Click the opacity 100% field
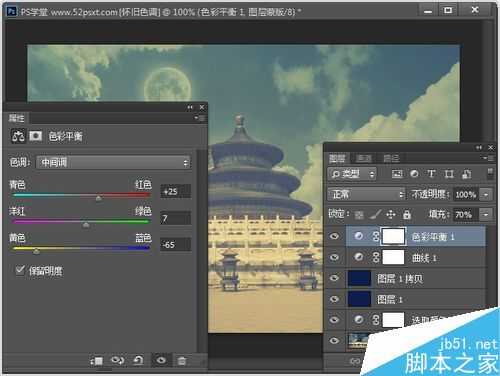 tap(466, 194)
